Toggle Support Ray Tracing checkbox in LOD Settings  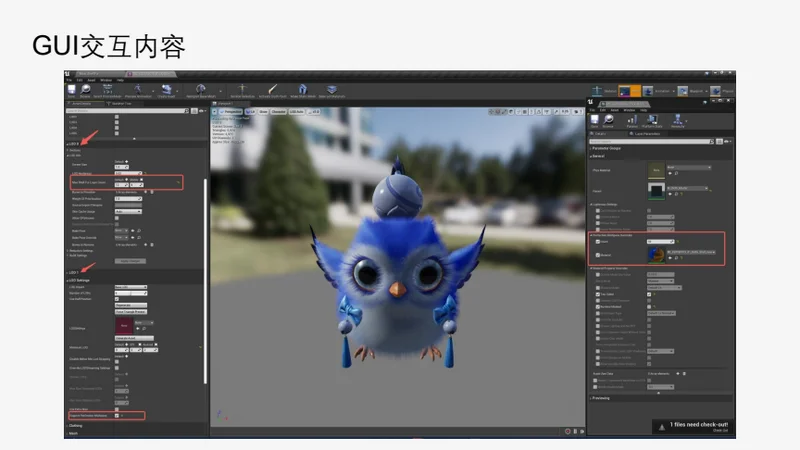tap(117, 415)
